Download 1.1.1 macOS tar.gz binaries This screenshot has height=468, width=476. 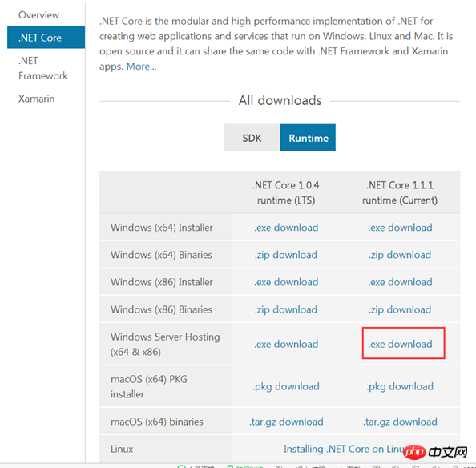(400, 422)
